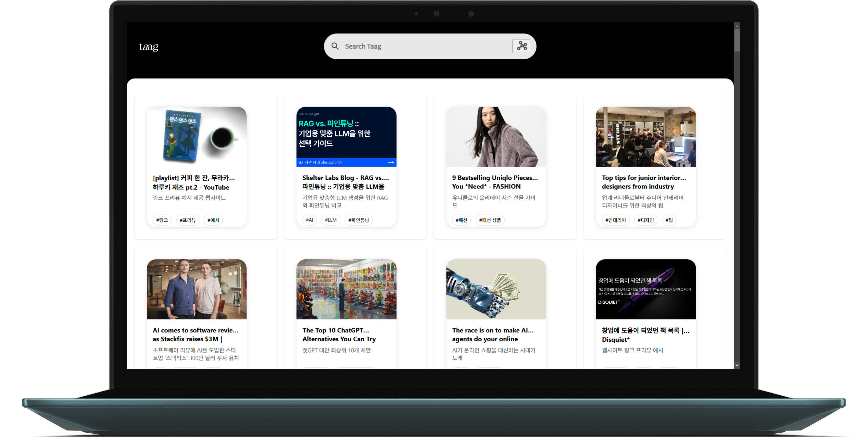Screen dimensions: 868x437
Task: Select the #LLM tag
Action: (x=331, y=220)
